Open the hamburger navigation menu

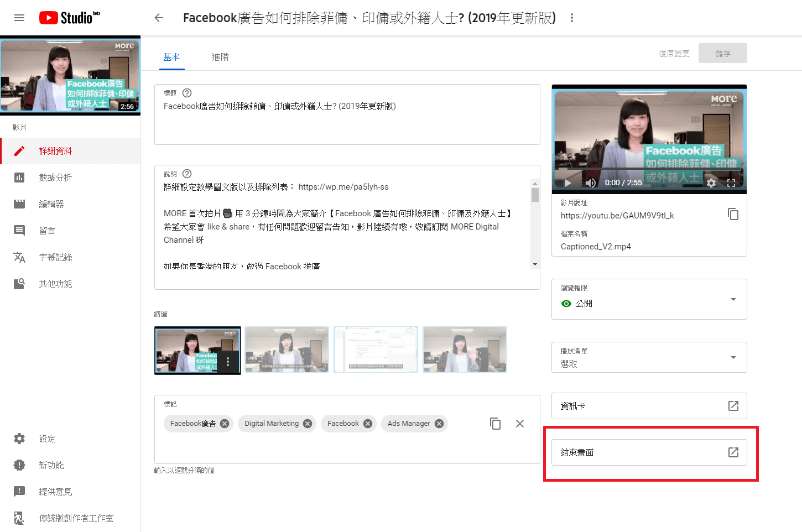coord(19,18)
